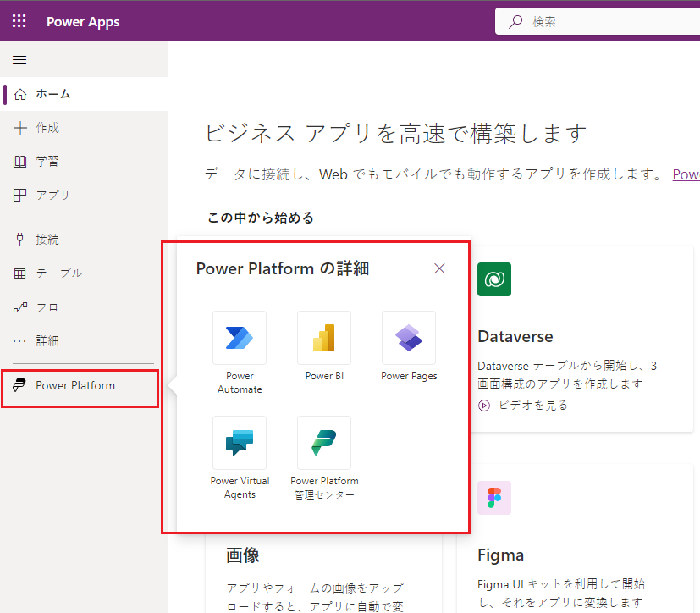Click the 検索 search box

[x=598, y=21]
